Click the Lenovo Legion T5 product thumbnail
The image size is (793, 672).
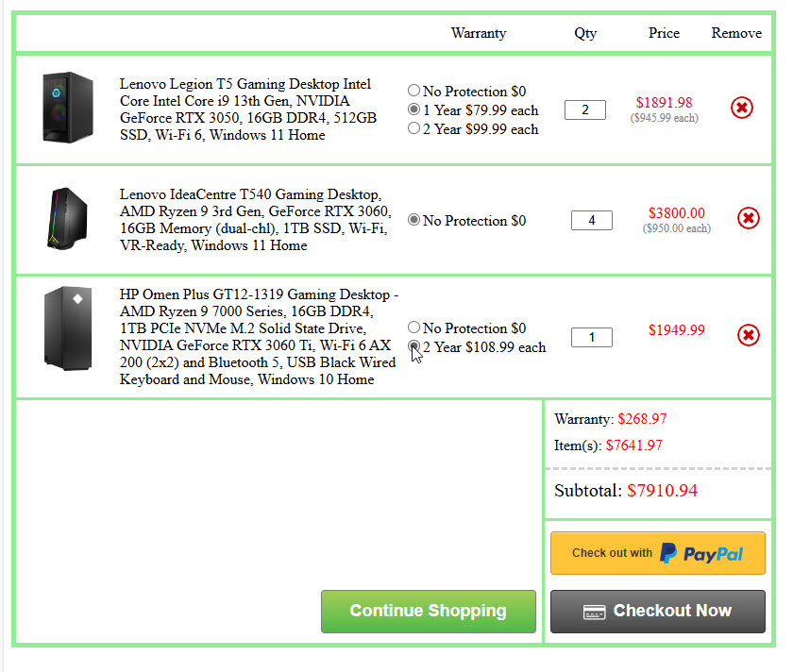[68, 108]
